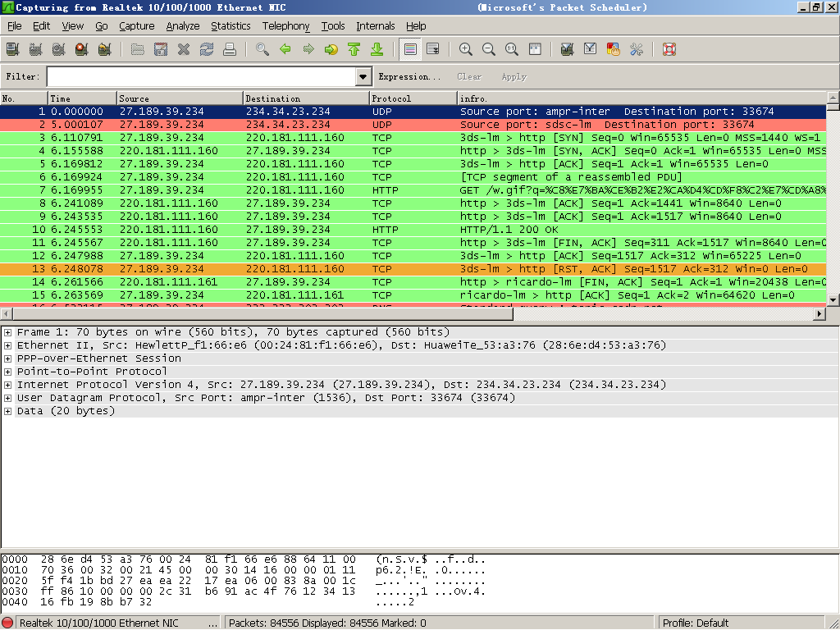
Task: Open the File menu
Action: click(x=15, y=25)
